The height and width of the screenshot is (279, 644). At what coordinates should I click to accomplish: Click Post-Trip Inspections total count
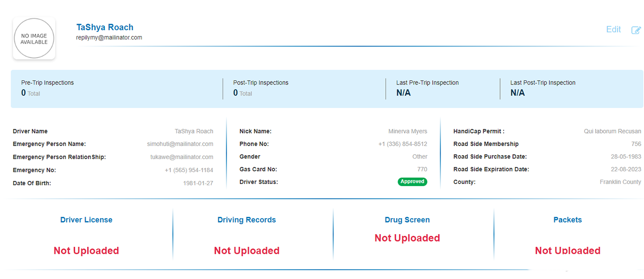tap(235, 93)
